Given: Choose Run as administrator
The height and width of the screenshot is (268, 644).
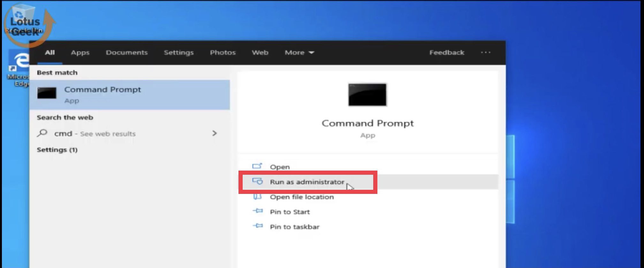Looking at the screenshot, I should point(368,182).
